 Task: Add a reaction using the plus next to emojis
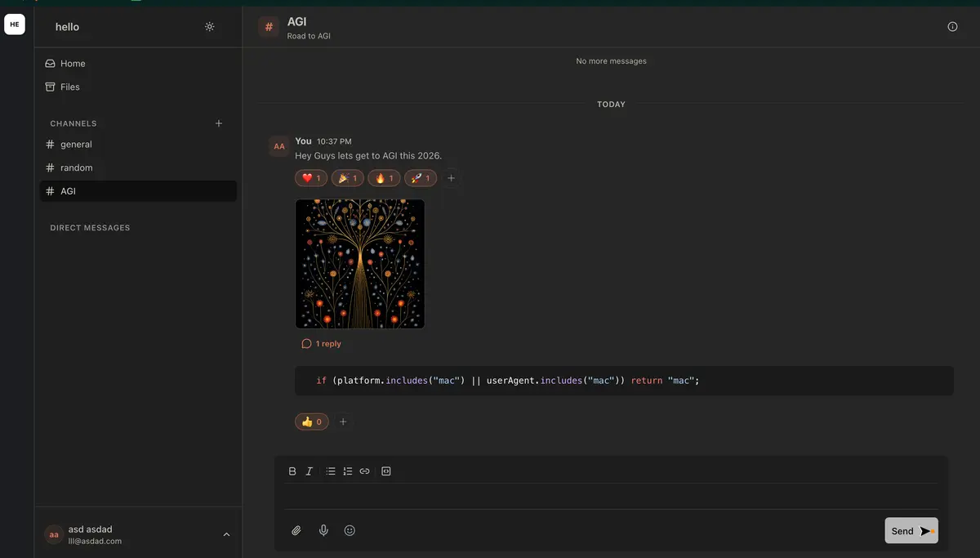tap(451, 177)
